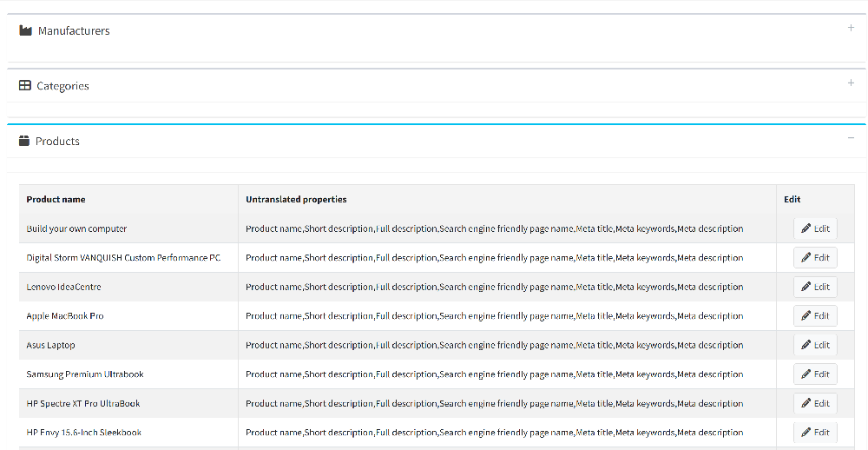Expand the Categories panel with plus
The image size is (868, 450).
click(851, 83)
